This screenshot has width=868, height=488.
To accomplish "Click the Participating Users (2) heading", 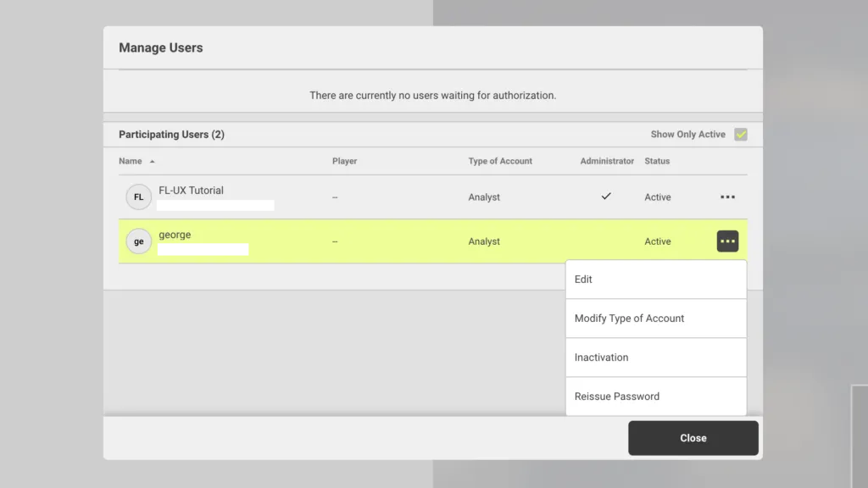I will click(x=171, y=135).
